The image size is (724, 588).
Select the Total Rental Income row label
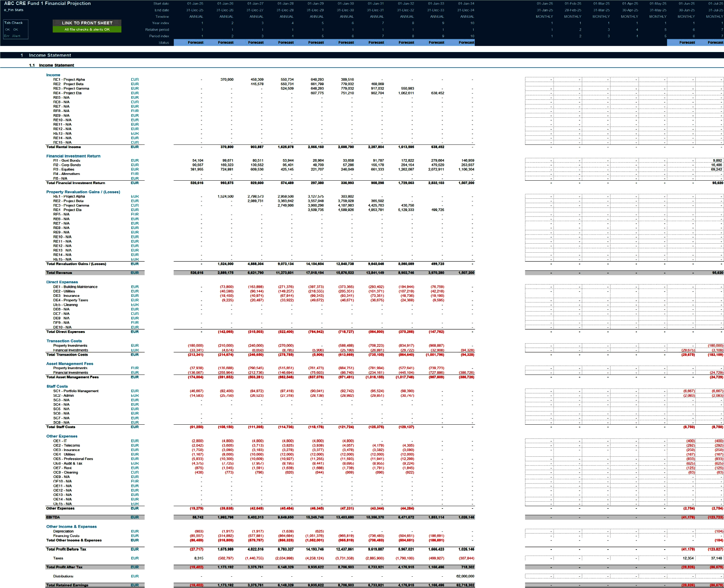point(63,147)
